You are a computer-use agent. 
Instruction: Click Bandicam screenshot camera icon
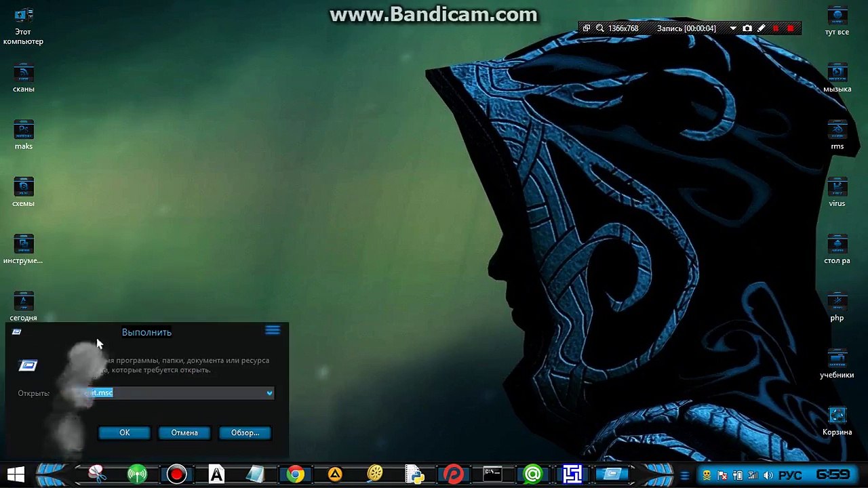(x=747, y=28)
